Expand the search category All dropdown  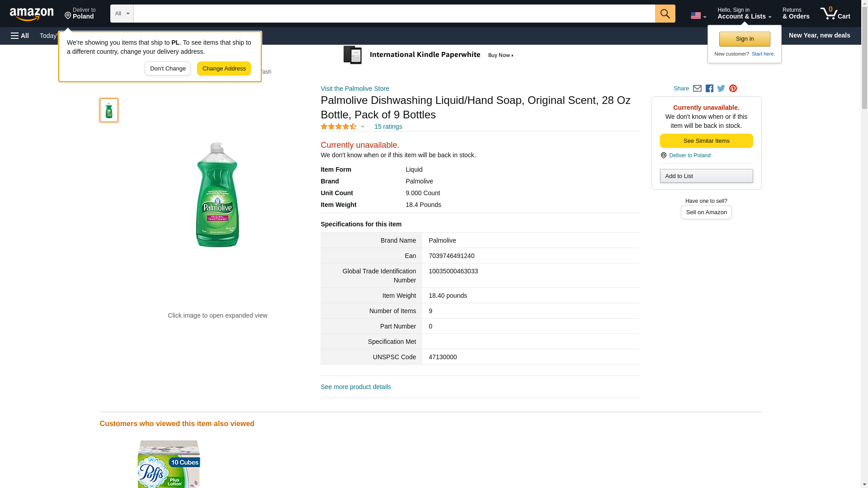122,14
